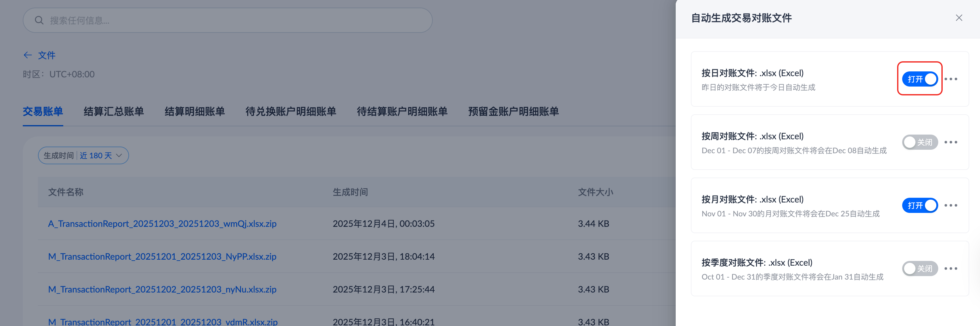
Task: Open M_TransactionReport NyPP xlsx zip link
Action: [x=162, y=257]
